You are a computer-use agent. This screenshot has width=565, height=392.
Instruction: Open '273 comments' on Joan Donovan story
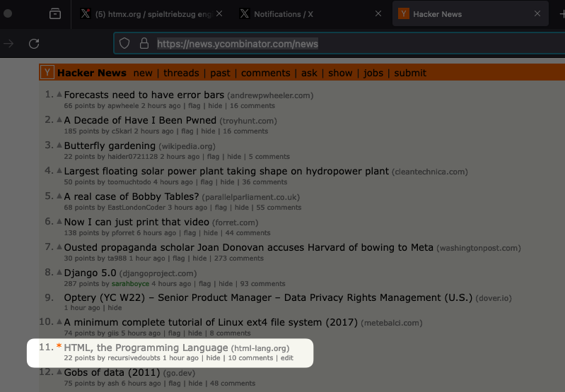[x=239, y=258]
